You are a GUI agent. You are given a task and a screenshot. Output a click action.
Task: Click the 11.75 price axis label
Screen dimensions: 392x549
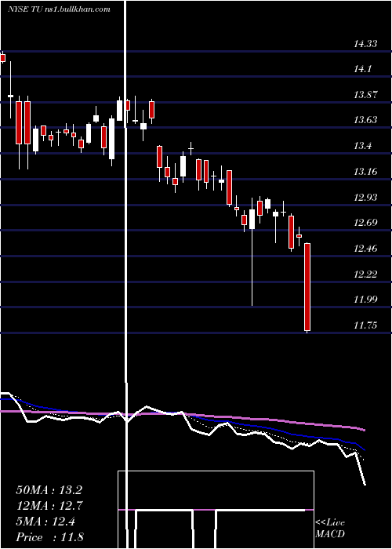(365, 325)
